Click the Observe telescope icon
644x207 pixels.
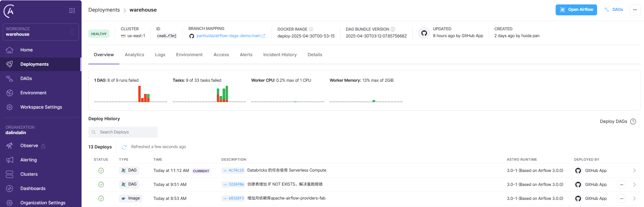pos(10,146)
